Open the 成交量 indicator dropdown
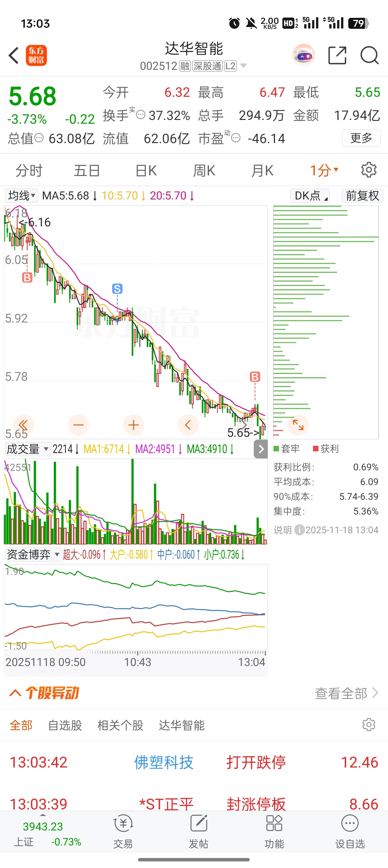This screenshot has width=388, height=868. (x=28, y=449)
